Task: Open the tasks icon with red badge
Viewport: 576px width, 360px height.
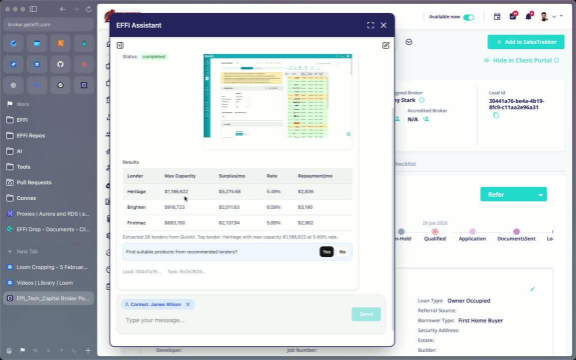Action: click(513, 17)
